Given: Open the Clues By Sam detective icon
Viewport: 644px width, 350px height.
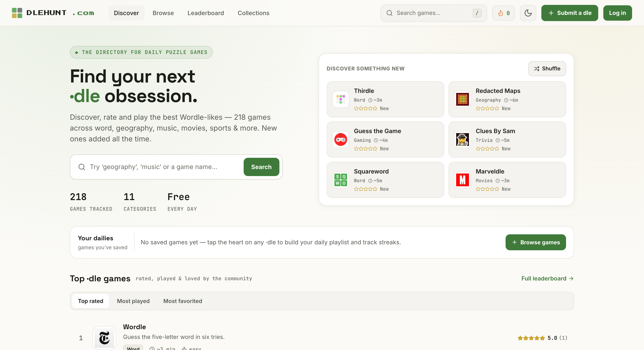Looking at the screenshot, I should tap(462, 139).
